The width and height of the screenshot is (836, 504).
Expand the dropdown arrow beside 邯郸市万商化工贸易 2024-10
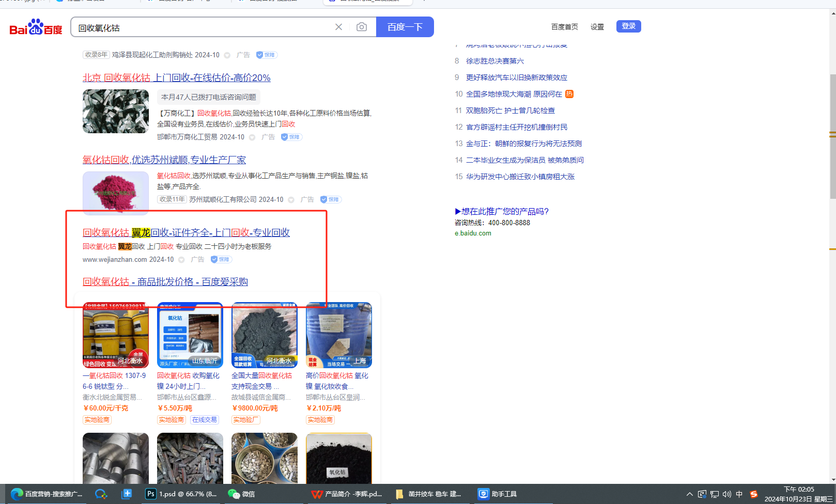pos(252,137)
